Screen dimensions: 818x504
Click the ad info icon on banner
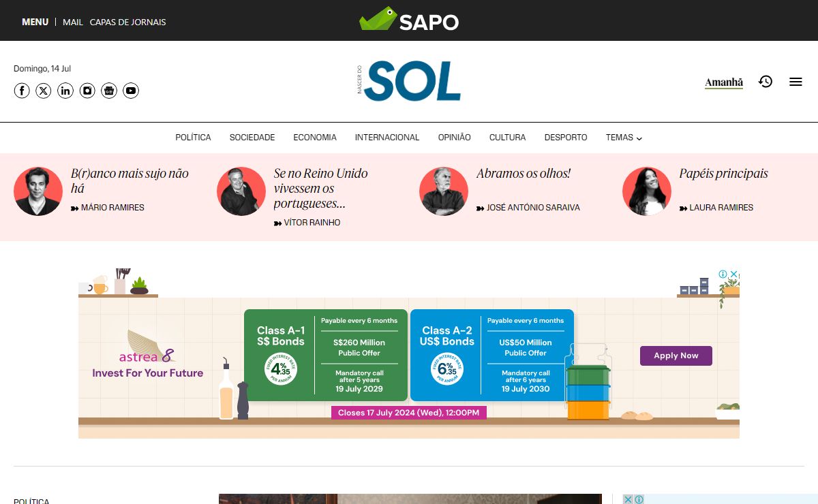click(x=723, y=274)
